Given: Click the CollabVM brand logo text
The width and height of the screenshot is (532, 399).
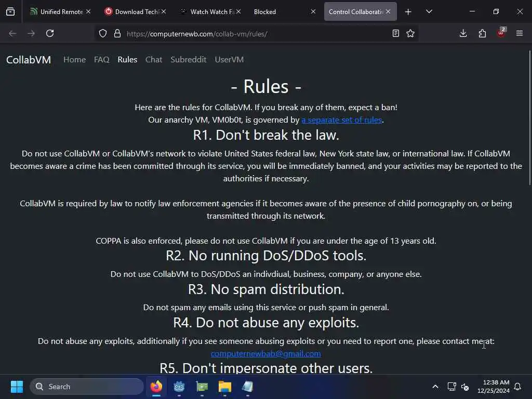Looking at the screenshot, I should click(29, 60).
